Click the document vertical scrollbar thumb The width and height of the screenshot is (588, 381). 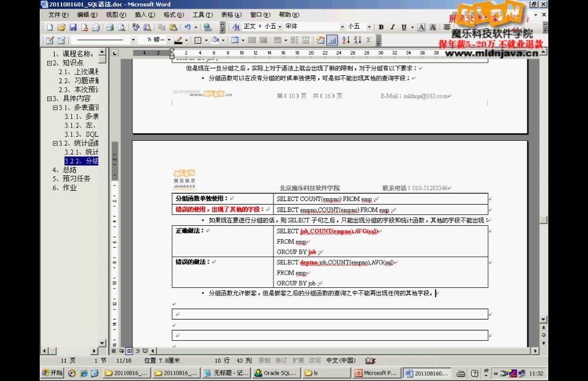[543, 220]
